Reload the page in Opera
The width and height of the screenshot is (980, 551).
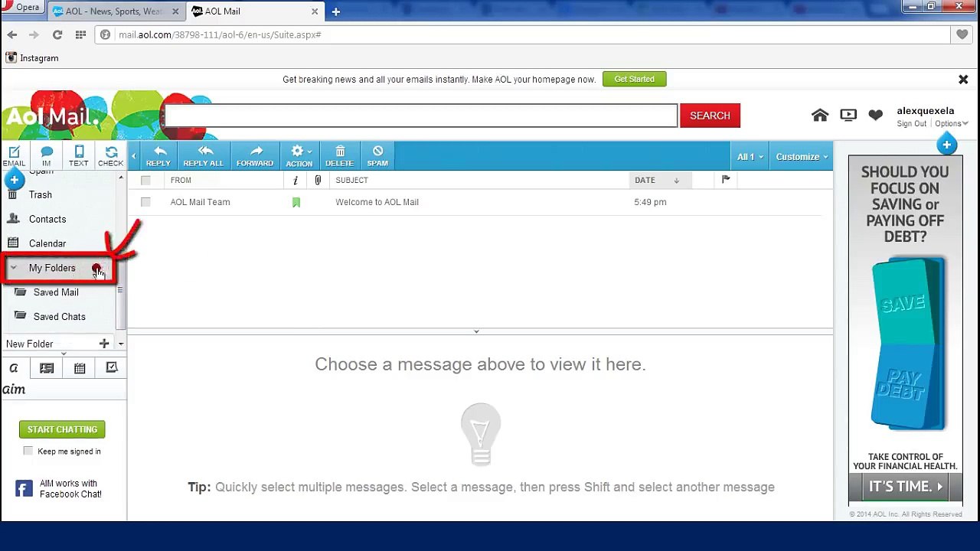click(57, 35)
